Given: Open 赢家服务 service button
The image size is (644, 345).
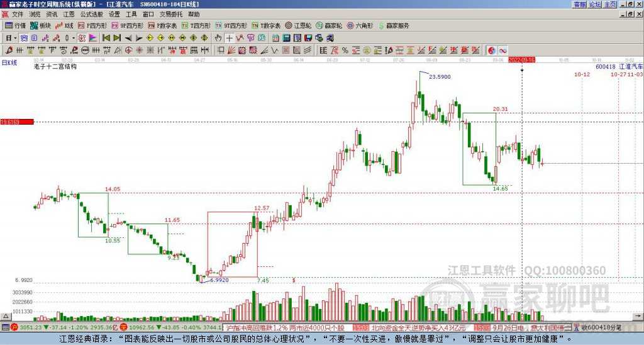Looking at the screenshot, I should click(392, 26).
